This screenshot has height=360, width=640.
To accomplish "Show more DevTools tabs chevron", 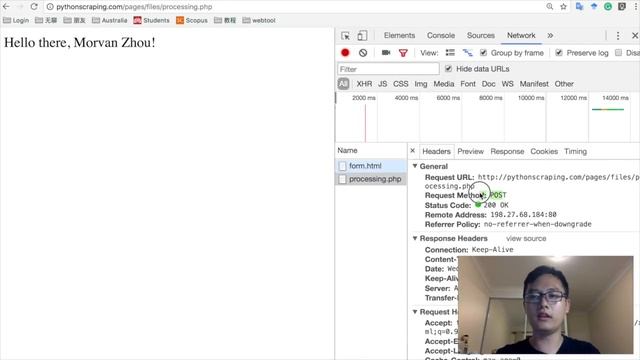I will (x=550, y=36).
